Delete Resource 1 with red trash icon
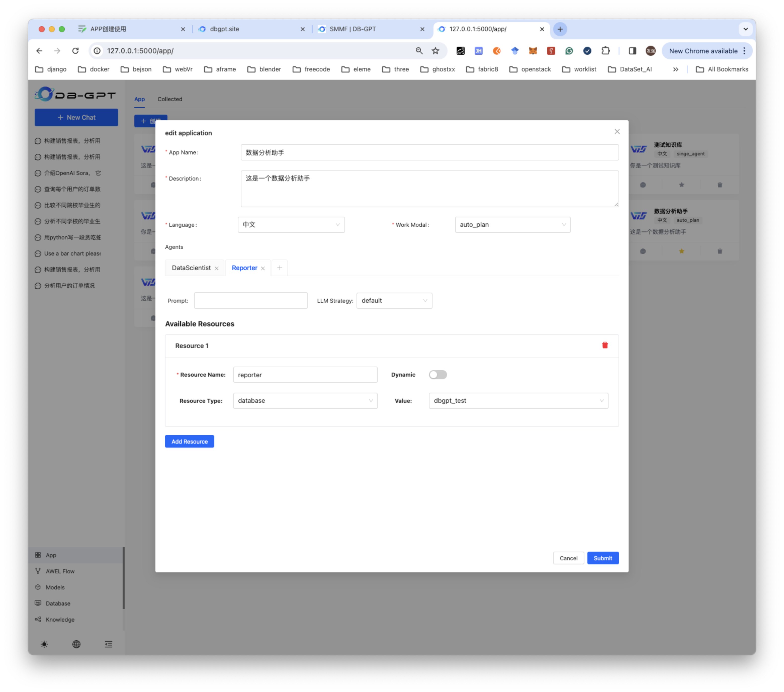The height and width of the screenshot is (692, 784). pyautogui.click(x=605, y=345)
